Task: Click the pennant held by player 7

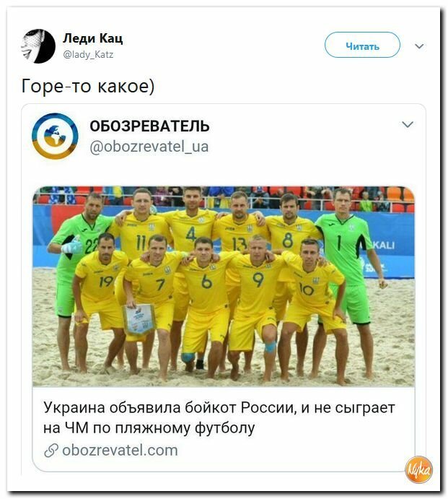Action: pos(139,319)
